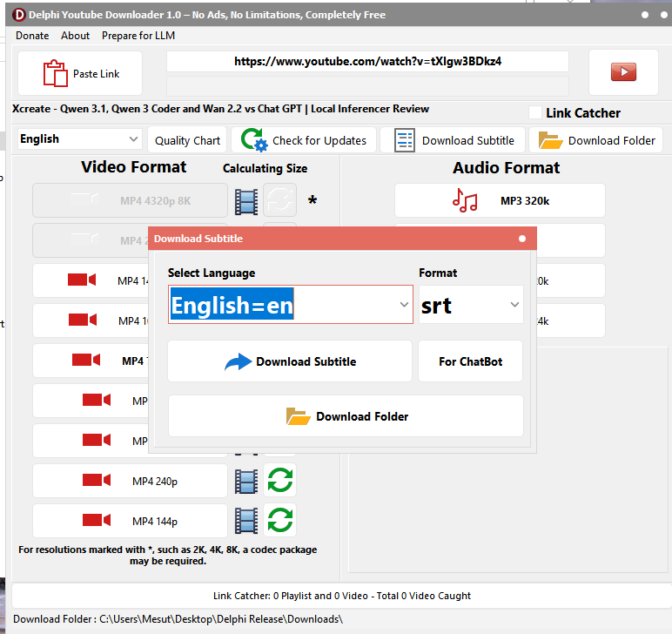Choose the MP4 144p video format

pyautogui.click(x=131, y=521)
